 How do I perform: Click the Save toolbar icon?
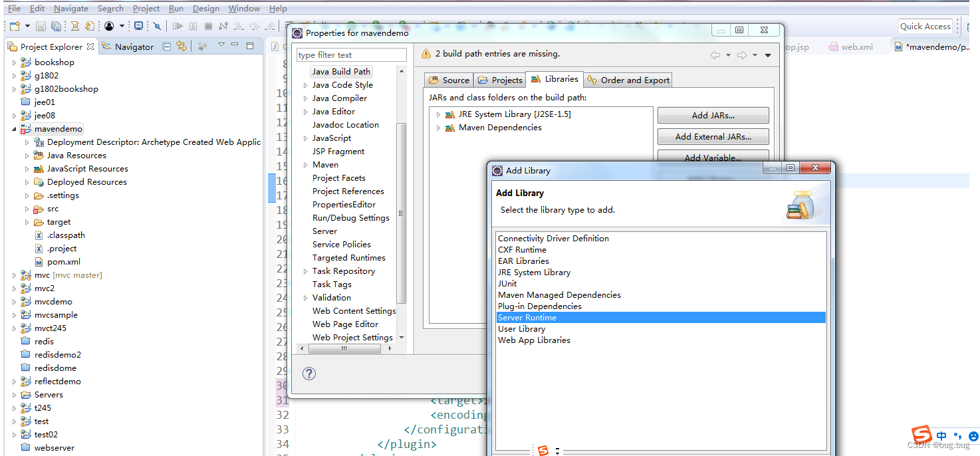[41, 27]
